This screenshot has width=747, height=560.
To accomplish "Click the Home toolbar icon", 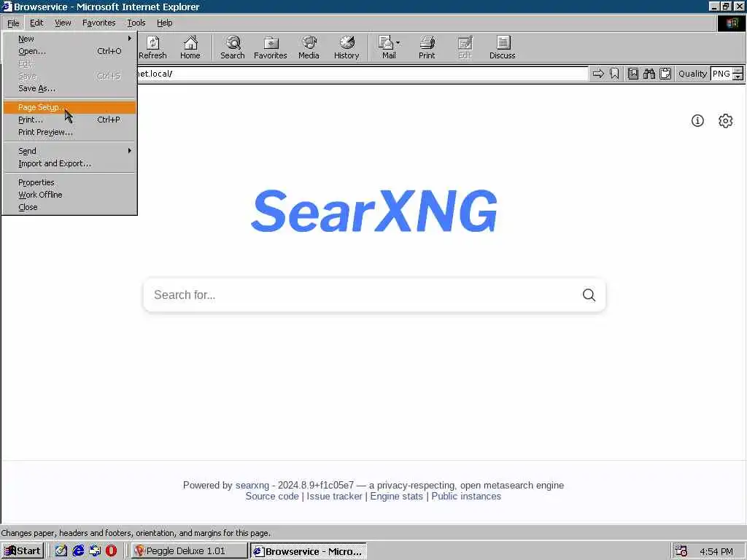I will coord(190,47).
